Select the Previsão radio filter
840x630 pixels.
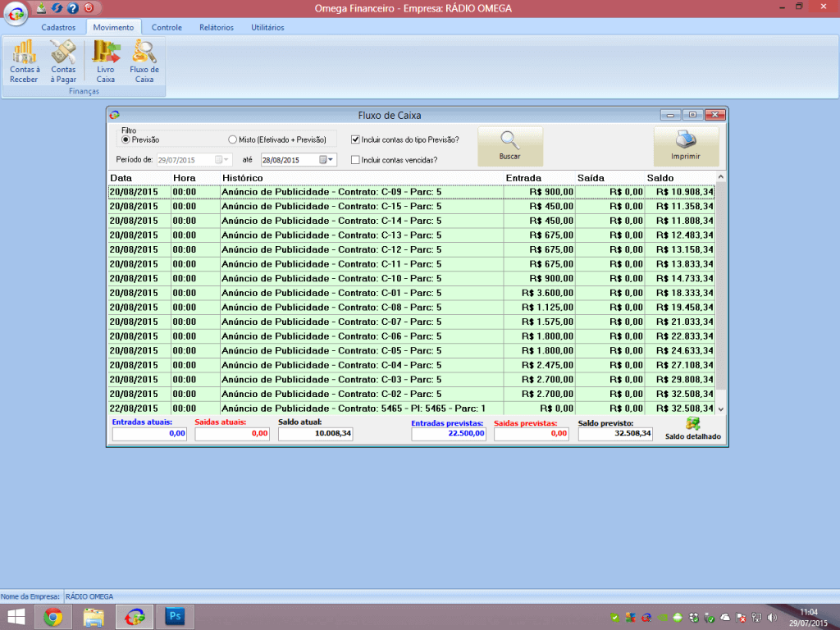click(126, 140)
